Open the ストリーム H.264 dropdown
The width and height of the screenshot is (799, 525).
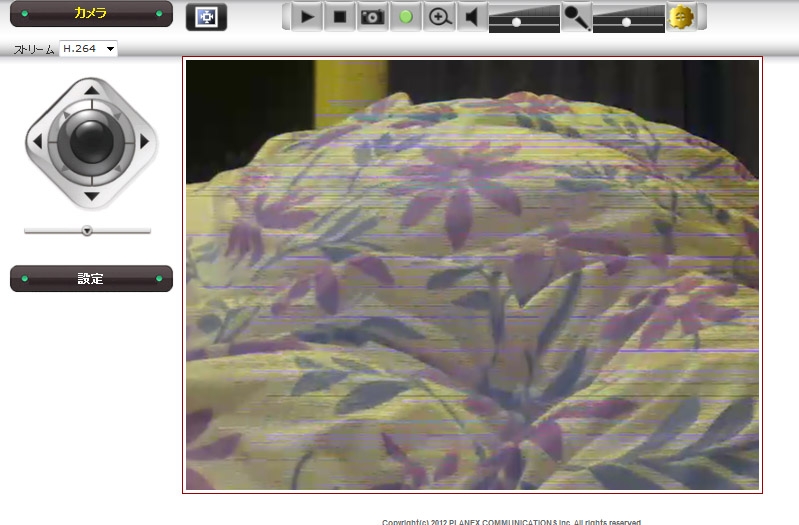89,48
